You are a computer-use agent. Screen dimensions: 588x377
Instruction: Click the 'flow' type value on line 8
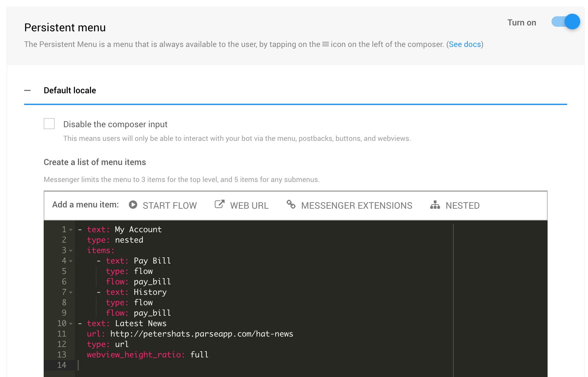click(143, 303)
